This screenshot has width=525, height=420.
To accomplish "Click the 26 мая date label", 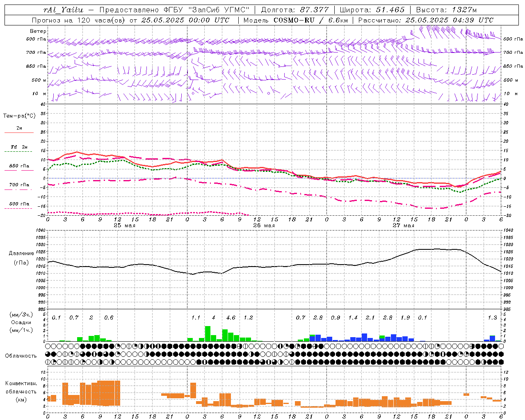I will click(x=264, y=226).
